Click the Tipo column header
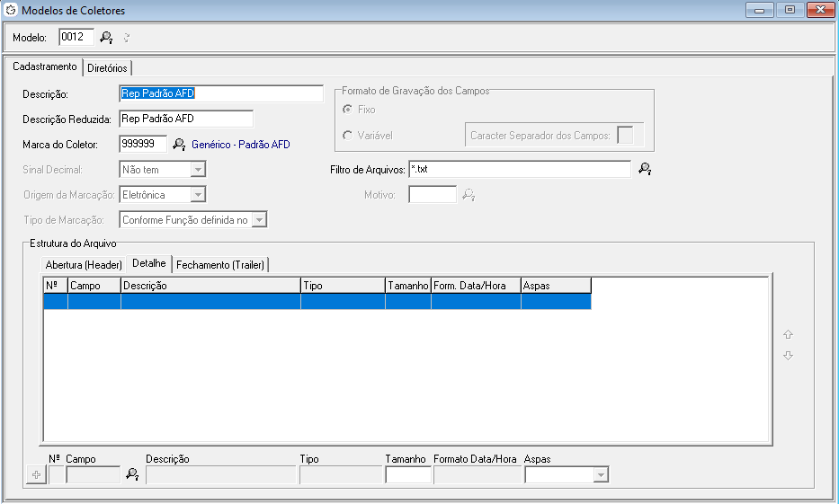Screen dimensions: 839x504 point(342,285)
